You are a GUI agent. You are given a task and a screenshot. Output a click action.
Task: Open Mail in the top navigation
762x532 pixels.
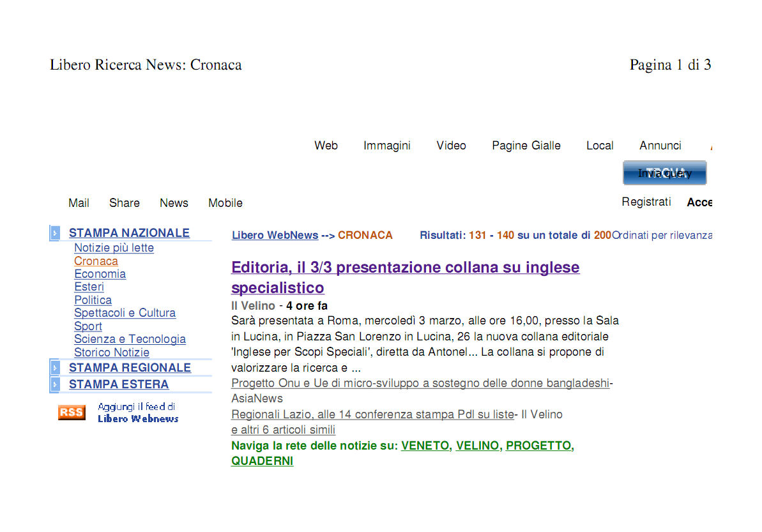pos(79,202)
